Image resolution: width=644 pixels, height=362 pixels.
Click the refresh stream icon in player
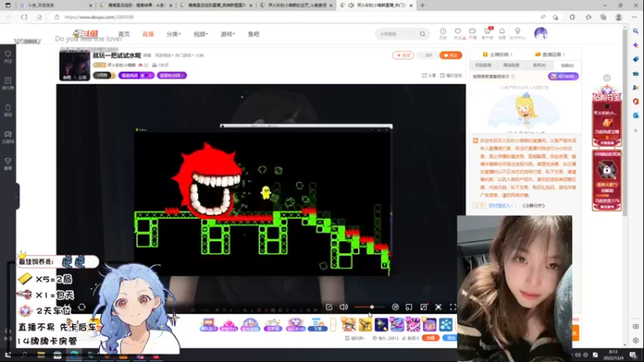pos(82,307)
